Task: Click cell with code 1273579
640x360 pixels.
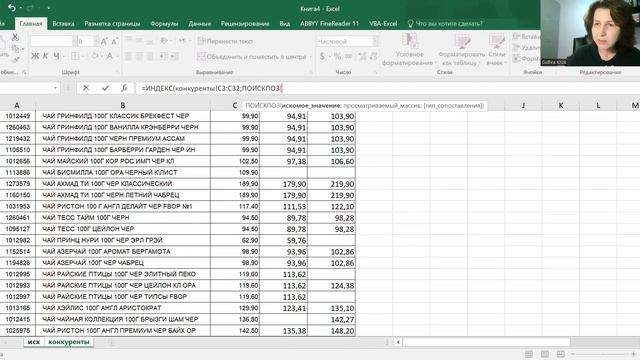Action: click(x=18, y=184)
